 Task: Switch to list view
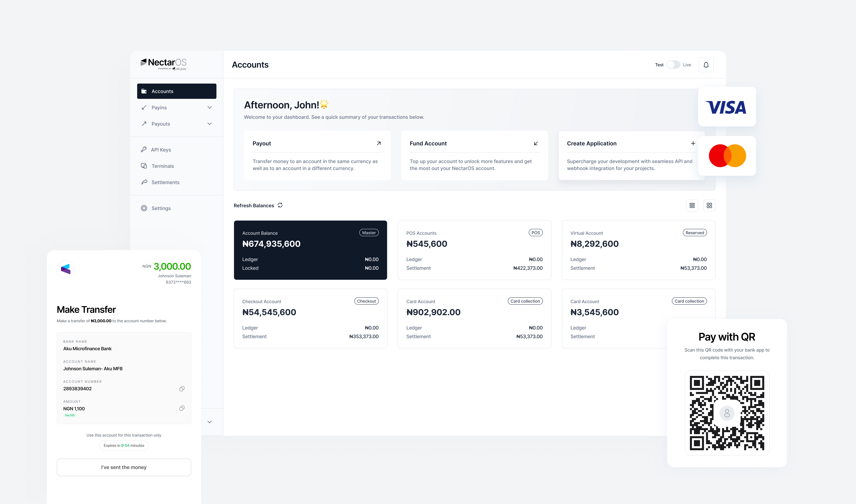pos(692,205)
